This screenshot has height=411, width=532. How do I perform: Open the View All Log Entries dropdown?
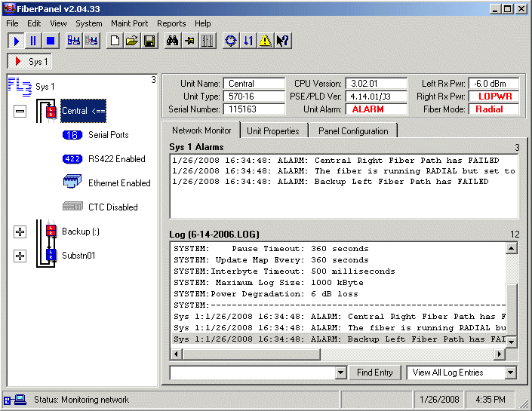pos(511,373)
